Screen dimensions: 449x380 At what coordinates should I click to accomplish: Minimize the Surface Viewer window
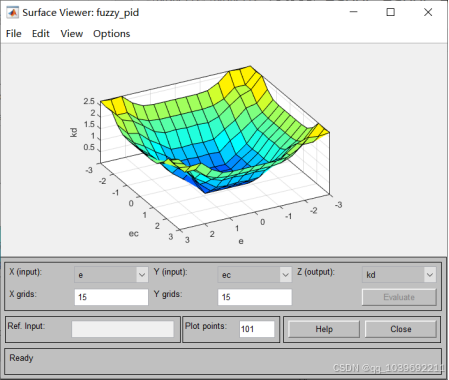click(x=354, y=12)
